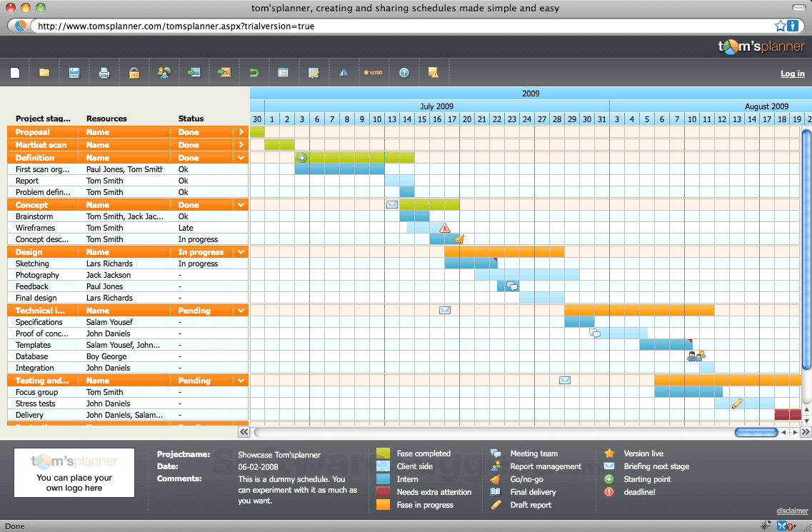This screenshot has width=812, height=532.
Task: Print the Gantt chart
Action: [x=104, y=71]
